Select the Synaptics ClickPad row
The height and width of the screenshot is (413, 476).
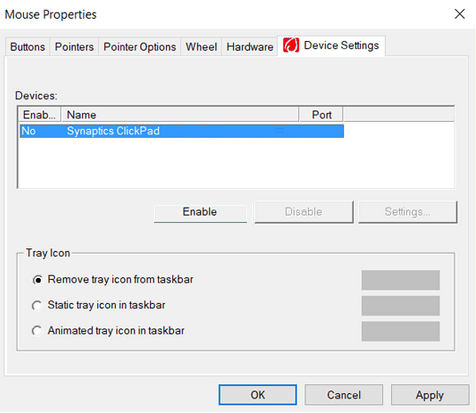182,131
